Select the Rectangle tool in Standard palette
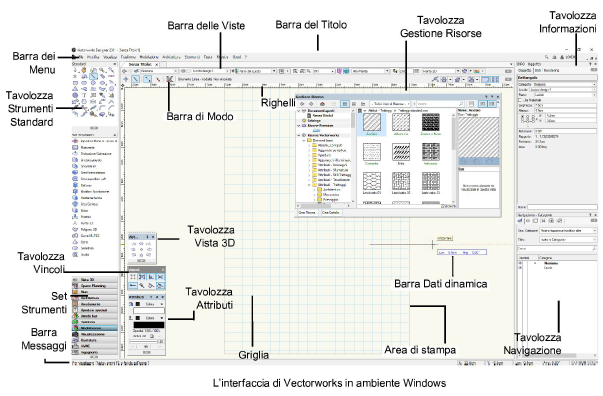The image size is (603, 396). pyautogui.click(x=75, y=83)
